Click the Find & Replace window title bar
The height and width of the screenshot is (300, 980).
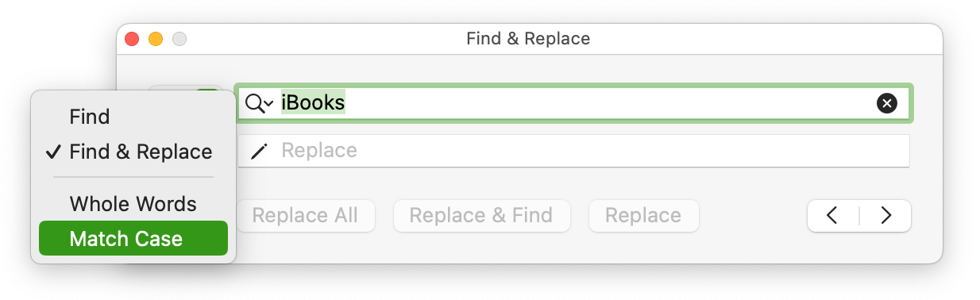(529, 38)
